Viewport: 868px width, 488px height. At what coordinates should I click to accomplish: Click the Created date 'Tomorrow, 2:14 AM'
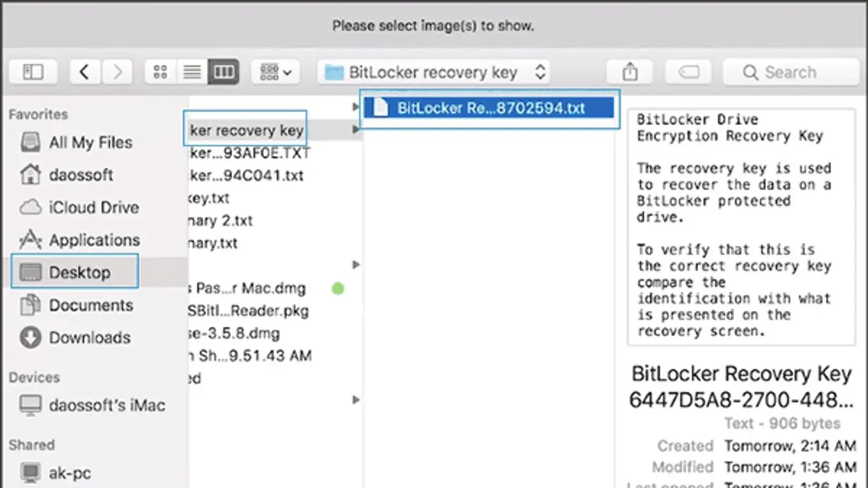(x=791, y=445)
